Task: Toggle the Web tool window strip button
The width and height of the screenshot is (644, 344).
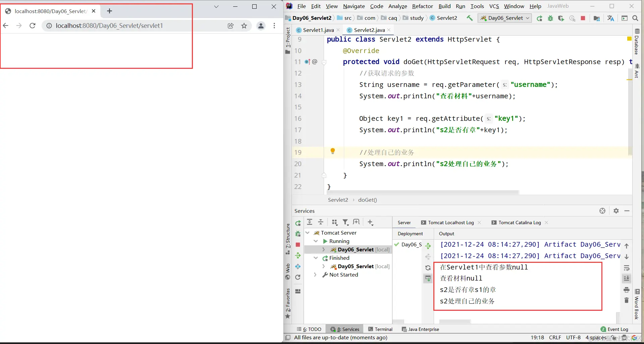Action: click(288, 271)
